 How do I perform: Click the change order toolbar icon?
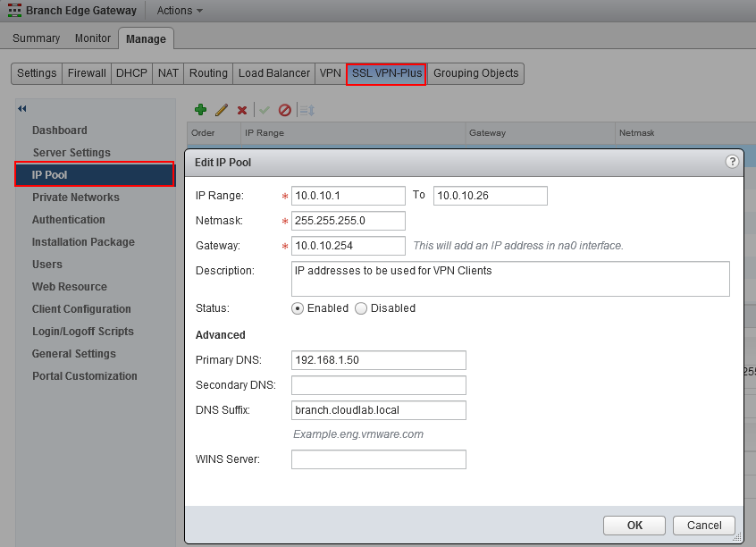[307, 111]
